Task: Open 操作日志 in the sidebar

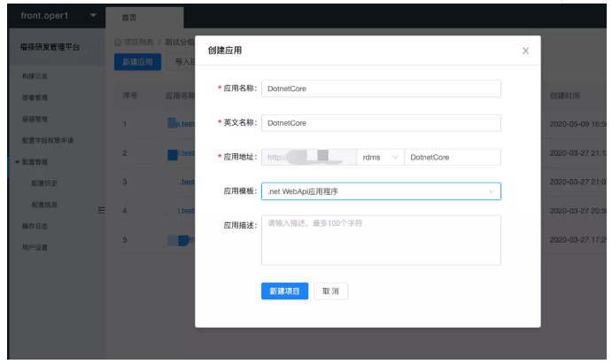Action: pos(35,226)
